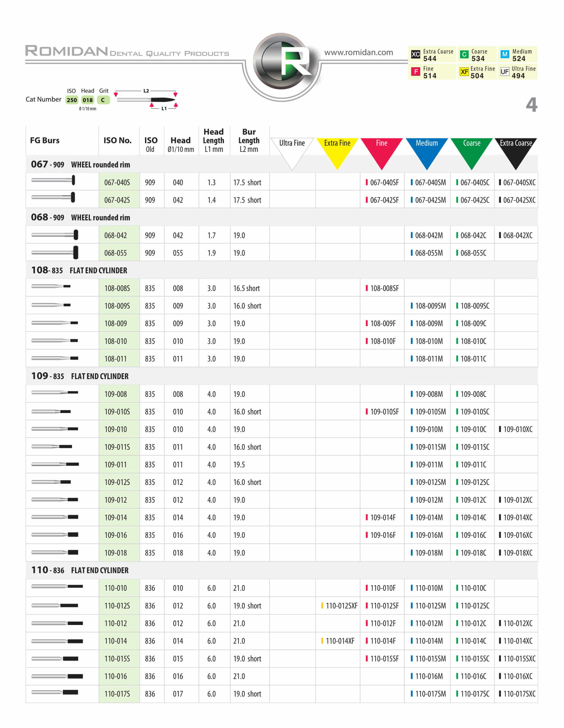
Task: Click the bur illustration in row 067-040S
Action: 53,180
